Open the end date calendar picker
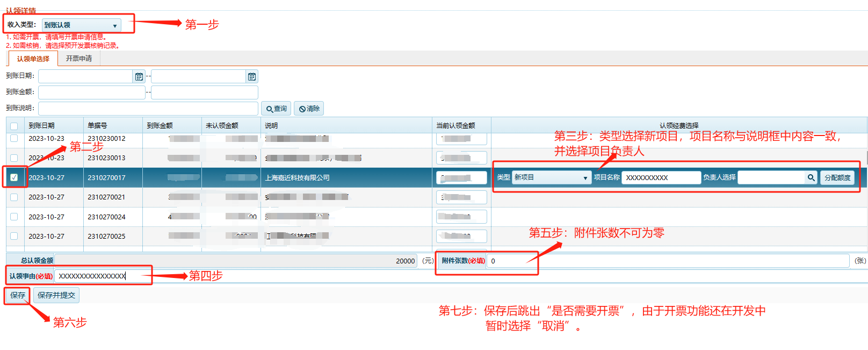 252,77
